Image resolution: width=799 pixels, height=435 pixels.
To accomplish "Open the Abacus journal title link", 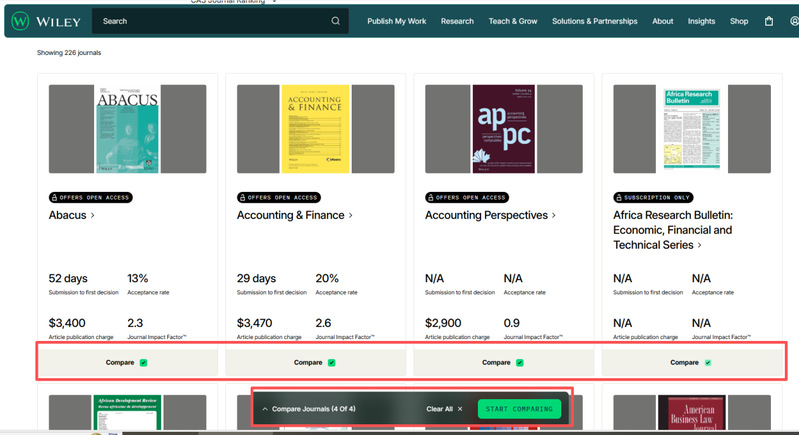I will pos(68,215).
